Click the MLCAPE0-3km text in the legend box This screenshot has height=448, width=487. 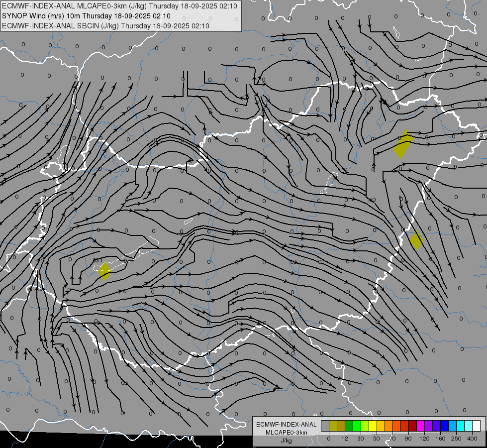tap(287, 433)
